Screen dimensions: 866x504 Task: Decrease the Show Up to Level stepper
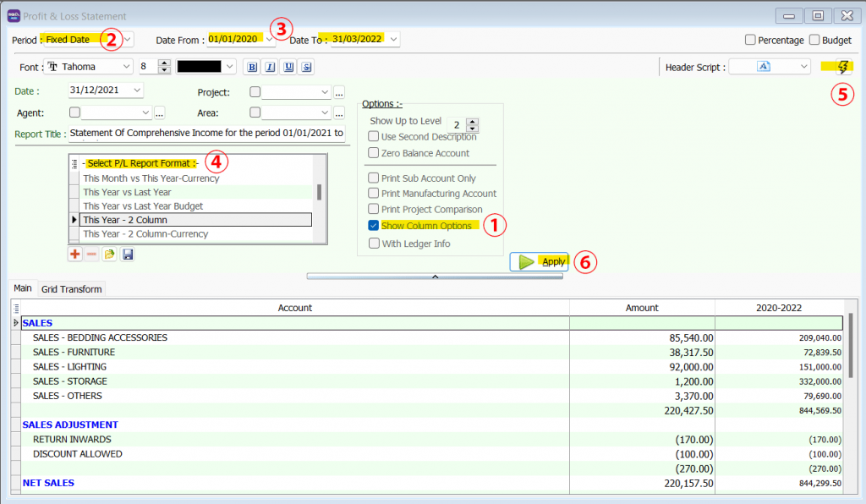(x=472, y=128)
